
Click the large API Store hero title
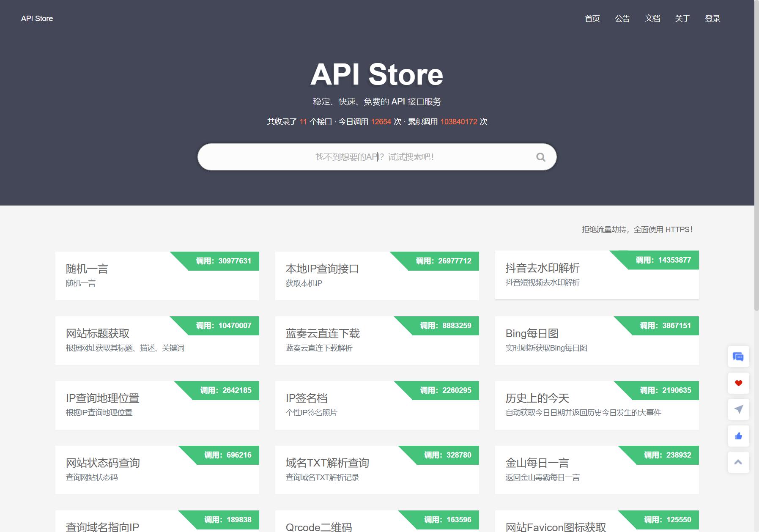click(377, 74)
